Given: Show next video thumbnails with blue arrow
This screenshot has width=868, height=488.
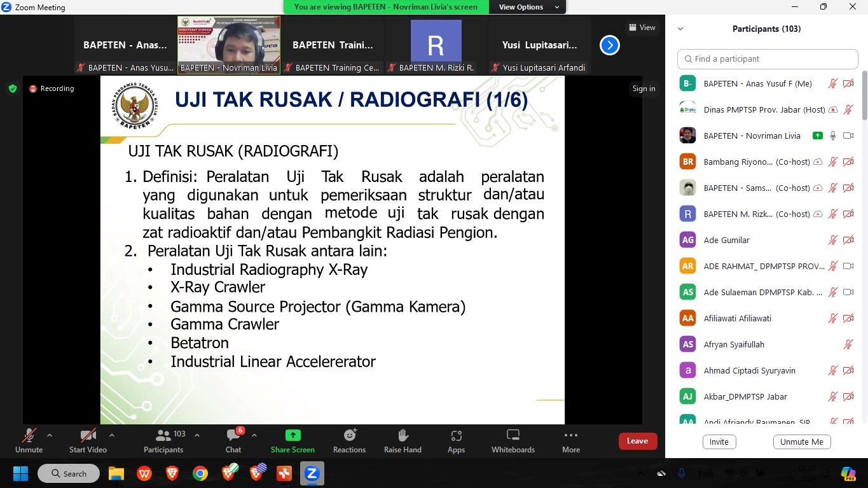Looking at the screenshot, I should 609,45.
